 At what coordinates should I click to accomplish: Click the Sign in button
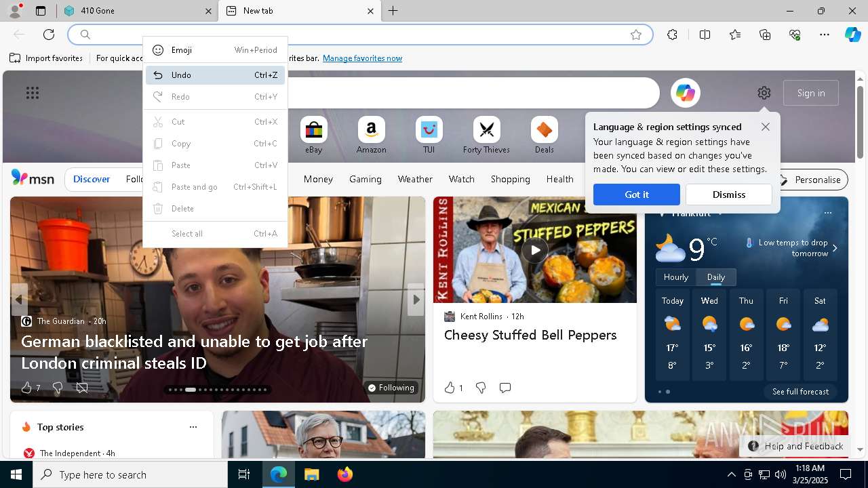click(811, 93)
